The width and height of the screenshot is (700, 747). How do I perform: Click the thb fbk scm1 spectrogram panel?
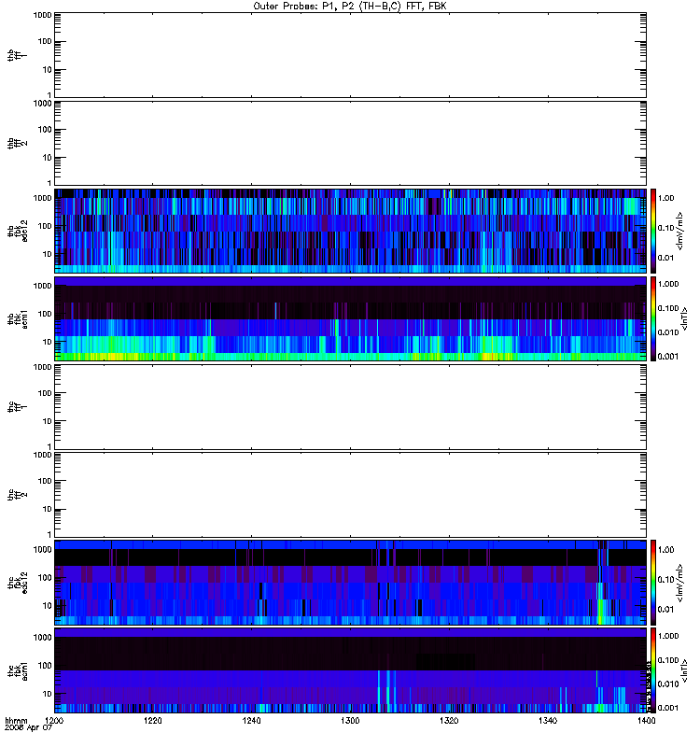point(350,318)
